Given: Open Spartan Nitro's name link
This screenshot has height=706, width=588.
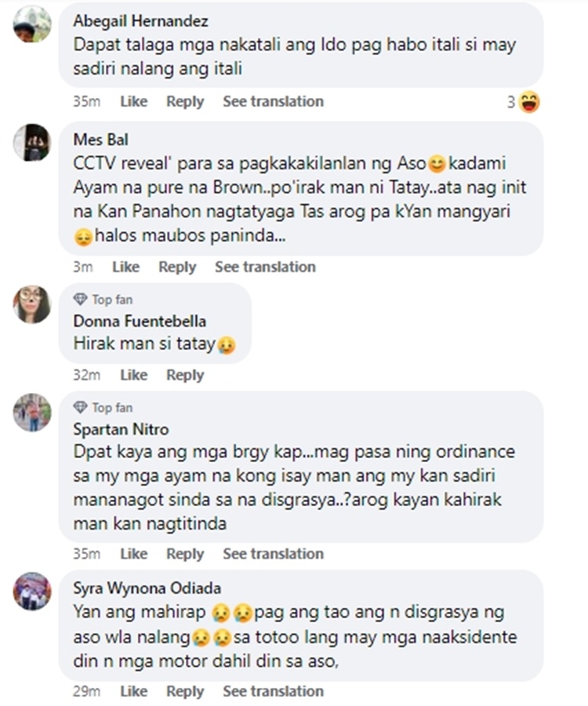Looking at the screenshot, I should pos(121,429).
